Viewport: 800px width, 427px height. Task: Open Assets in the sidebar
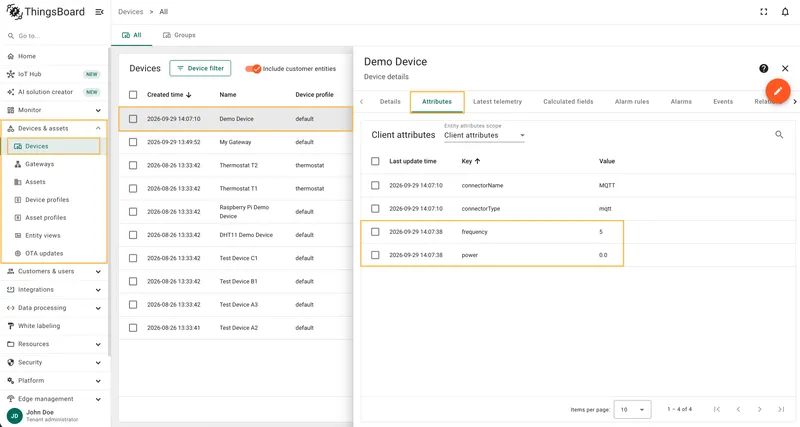[x=54, y=182]
